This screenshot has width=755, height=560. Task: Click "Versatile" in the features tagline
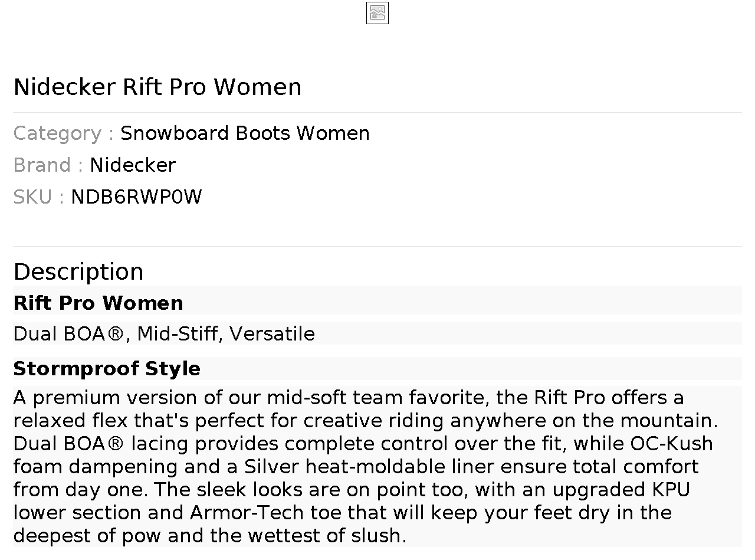coord(272,334)
